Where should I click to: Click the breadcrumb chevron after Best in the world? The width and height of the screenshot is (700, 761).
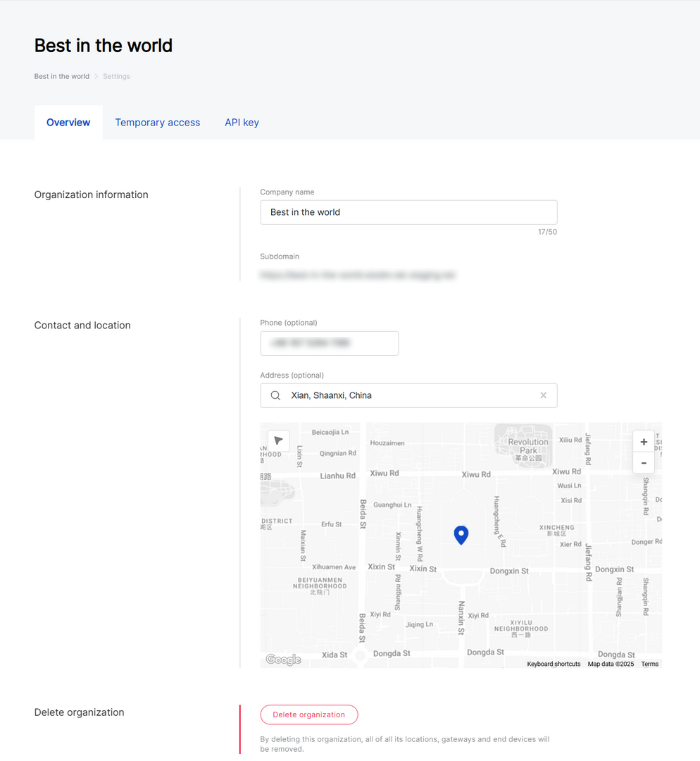pos(96,76)
